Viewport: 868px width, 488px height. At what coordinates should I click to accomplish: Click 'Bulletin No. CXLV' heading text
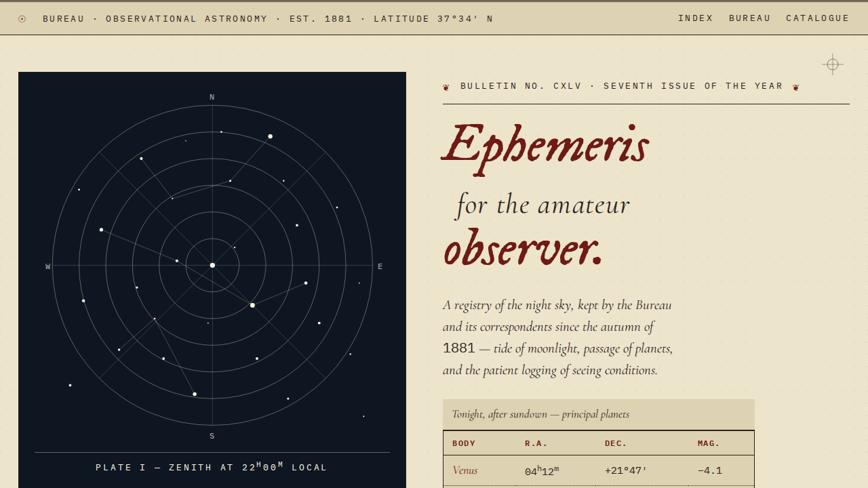tap(521, 86)
